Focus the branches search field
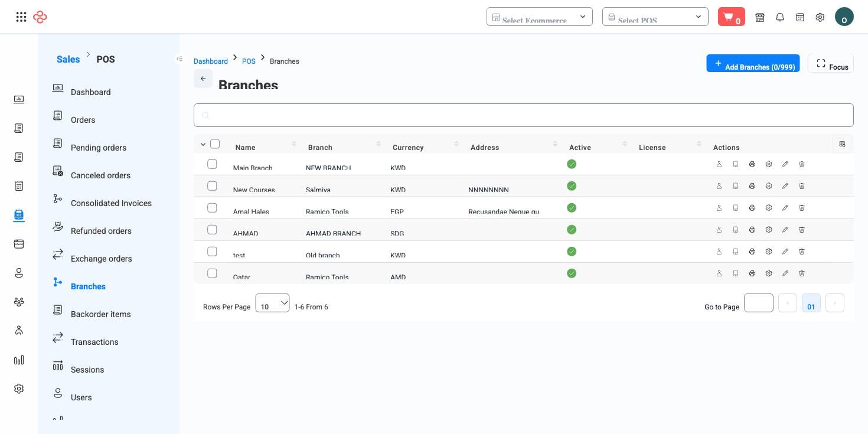 (x=524, y=115)
